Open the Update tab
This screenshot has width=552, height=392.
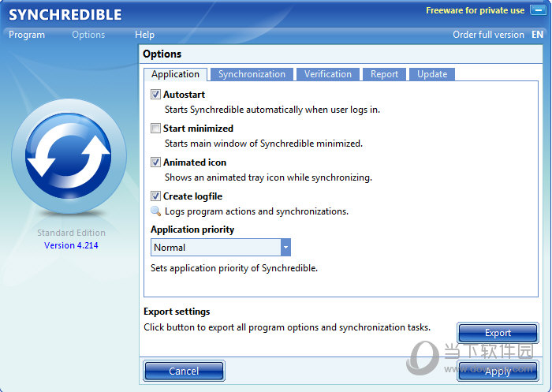pos(432,74)
